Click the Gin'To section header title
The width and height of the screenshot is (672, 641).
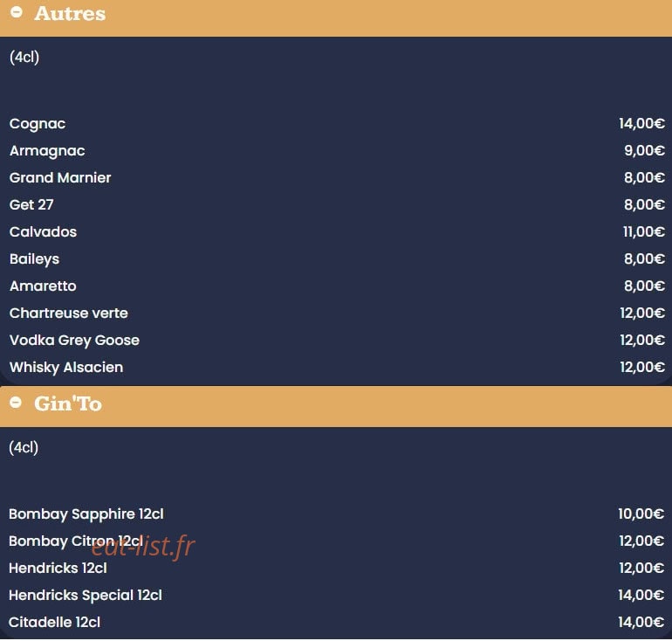click(x=68, y=403)
